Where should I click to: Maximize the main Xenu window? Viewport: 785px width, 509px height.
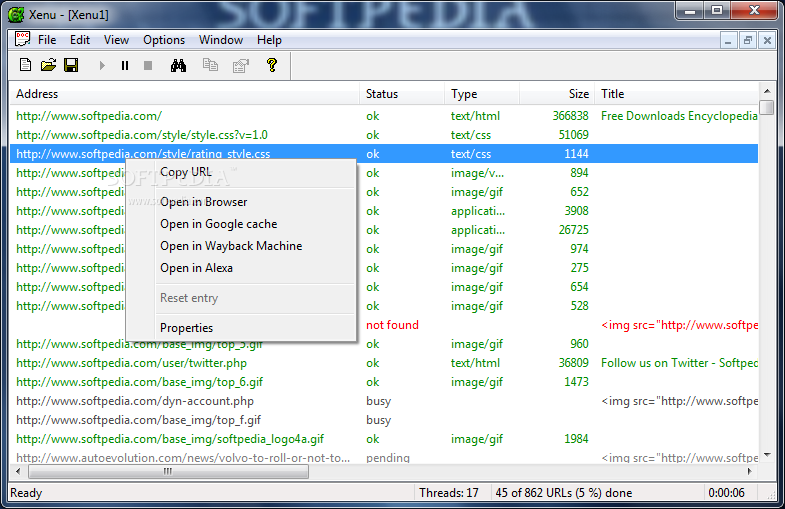point(717,10)
